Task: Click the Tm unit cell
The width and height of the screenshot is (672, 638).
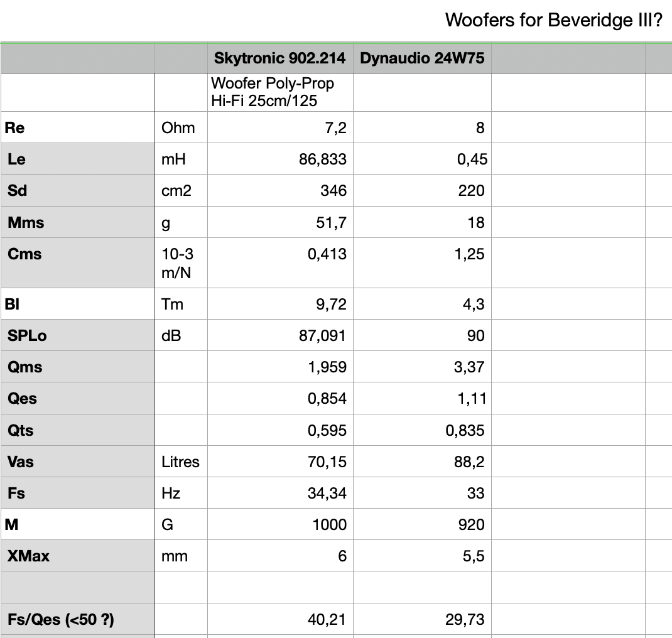Action: 181,303
